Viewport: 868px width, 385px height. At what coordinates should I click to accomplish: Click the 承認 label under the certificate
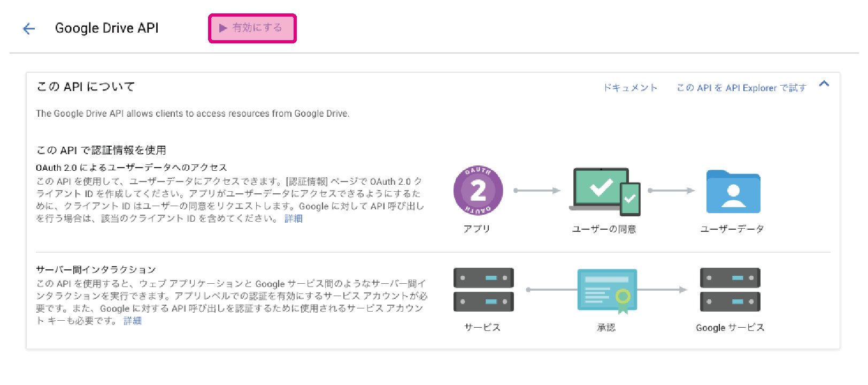point(606,327)
